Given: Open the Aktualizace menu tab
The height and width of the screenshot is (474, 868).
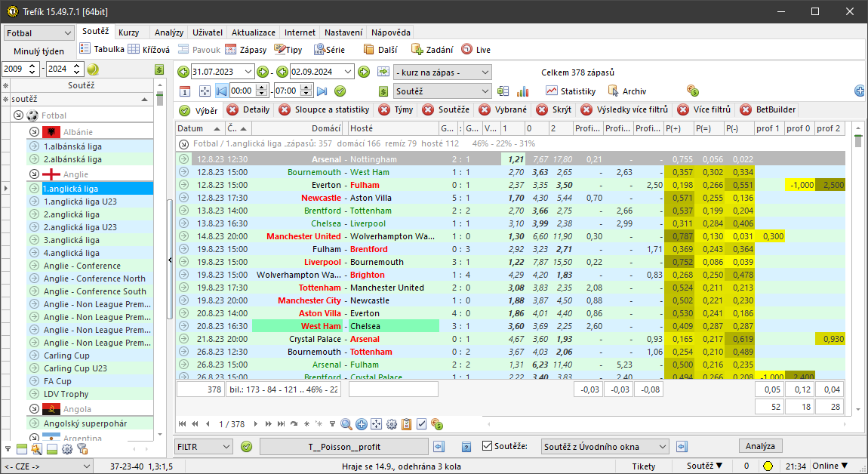Looking at the screenshot, I should 254,32.
